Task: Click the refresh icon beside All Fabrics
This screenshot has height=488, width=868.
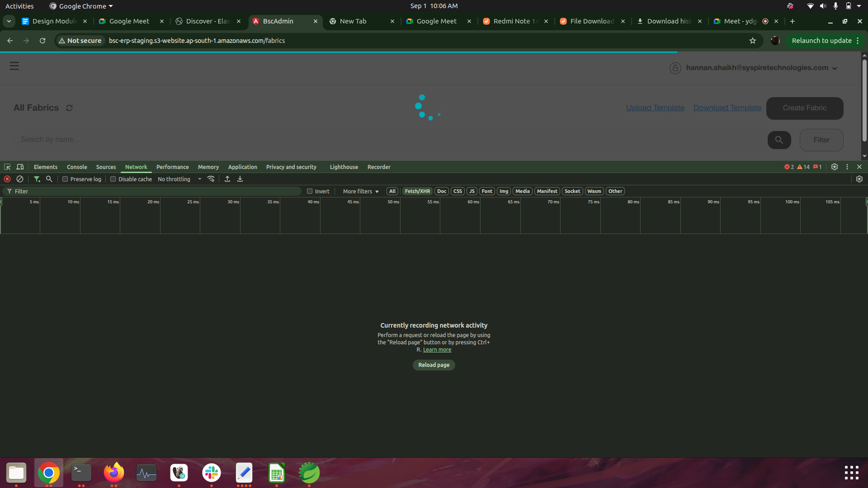Action: point(69,108)
